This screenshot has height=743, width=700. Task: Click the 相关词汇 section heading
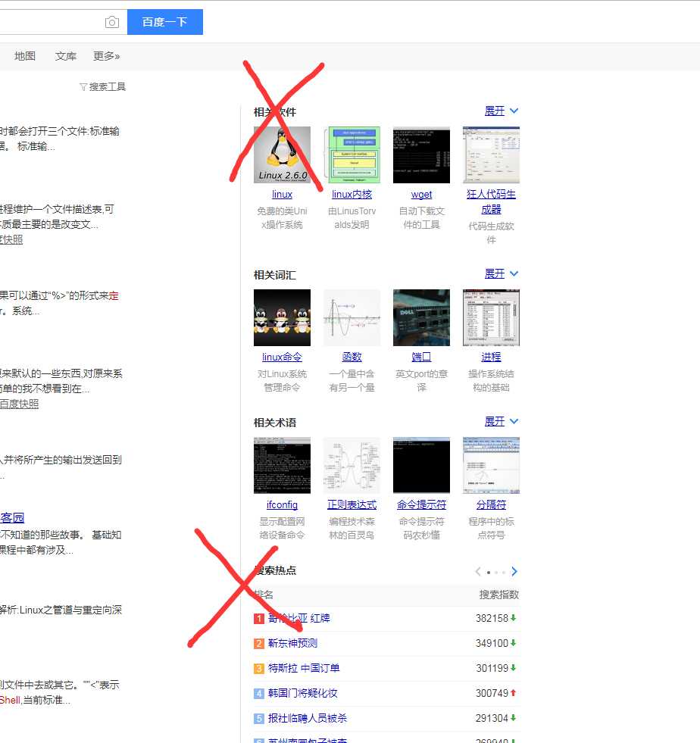coord(275,275)
